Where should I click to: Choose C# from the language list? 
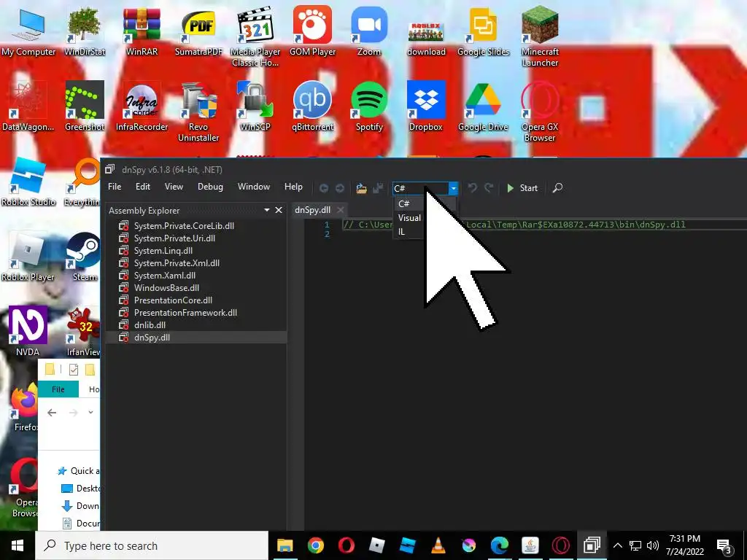coord(404,204)
